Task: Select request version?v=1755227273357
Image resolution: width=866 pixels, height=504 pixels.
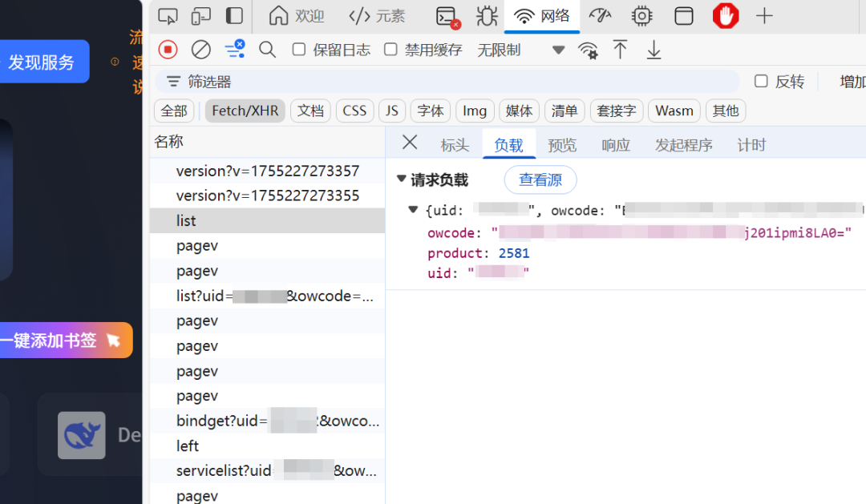Action: point(267,171)
